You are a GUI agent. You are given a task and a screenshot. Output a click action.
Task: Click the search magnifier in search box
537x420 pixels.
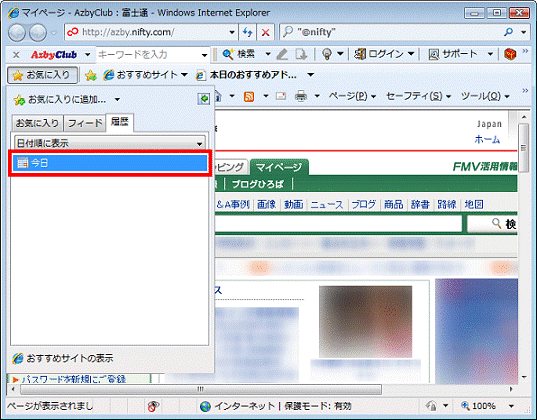509,32
